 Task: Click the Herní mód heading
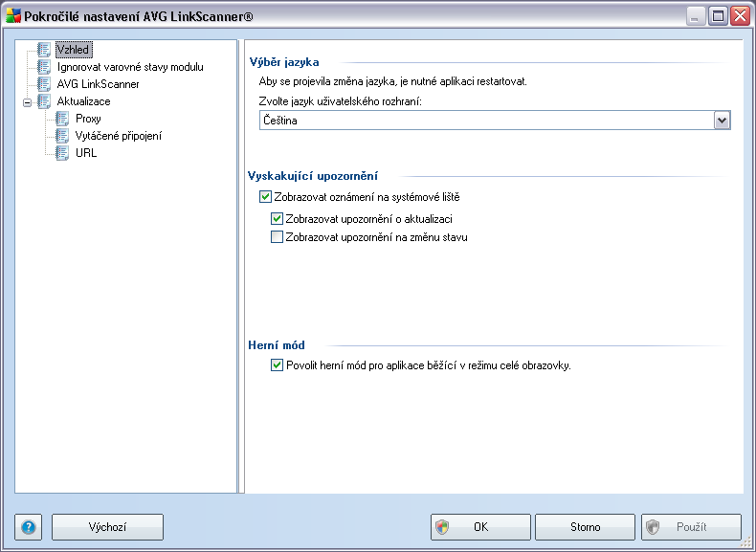point(277,345)
